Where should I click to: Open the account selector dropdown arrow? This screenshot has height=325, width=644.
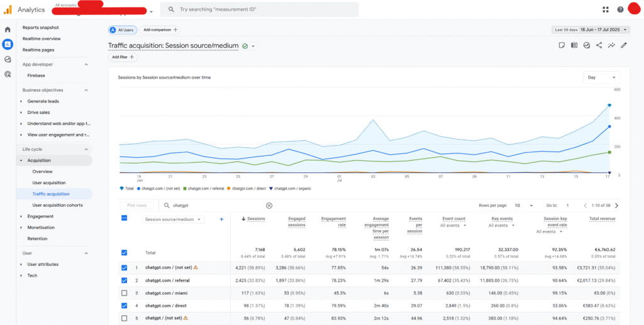[x=151, y=12]
